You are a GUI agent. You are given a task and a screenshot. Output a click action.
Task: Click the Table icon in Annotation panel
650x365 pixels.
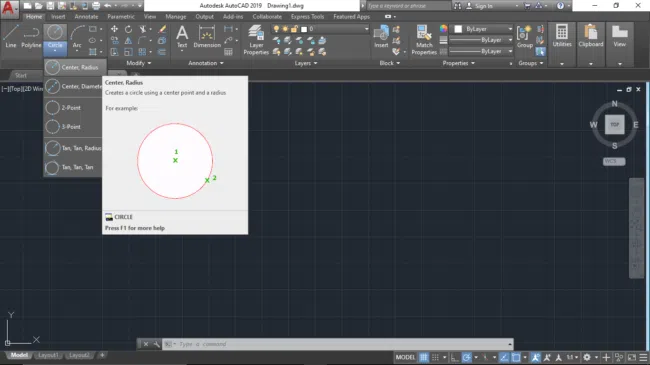tap(228, 52)
